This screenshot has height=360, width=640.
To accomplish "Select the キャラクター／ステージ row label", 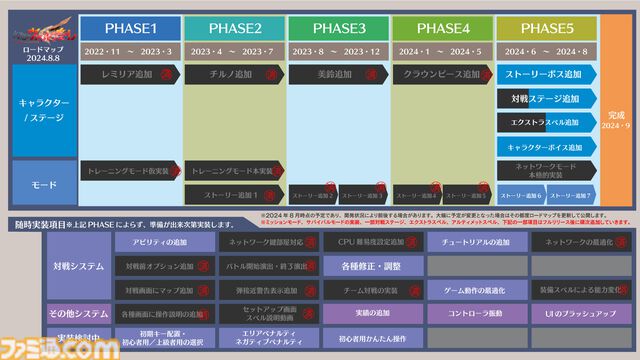I will tap(44, 110).
